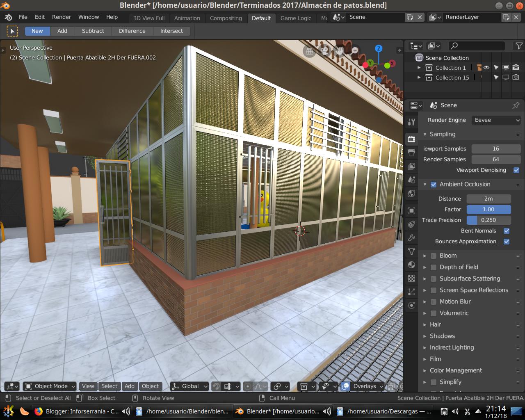Image resolution: width=525 pixels, height=420 pixels.
Task: Open the Render properties tab
Action: (411, 139)
